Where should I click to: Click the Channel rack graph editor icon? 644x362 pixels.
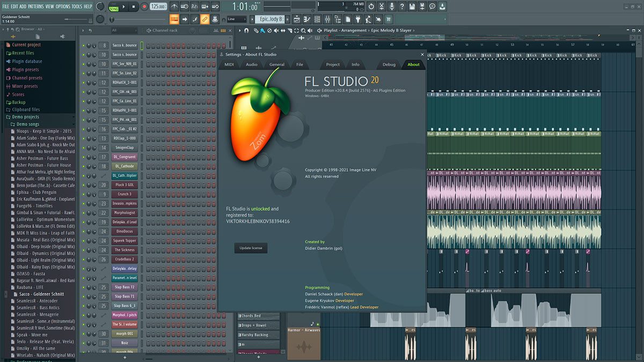(x=215, y=31)
